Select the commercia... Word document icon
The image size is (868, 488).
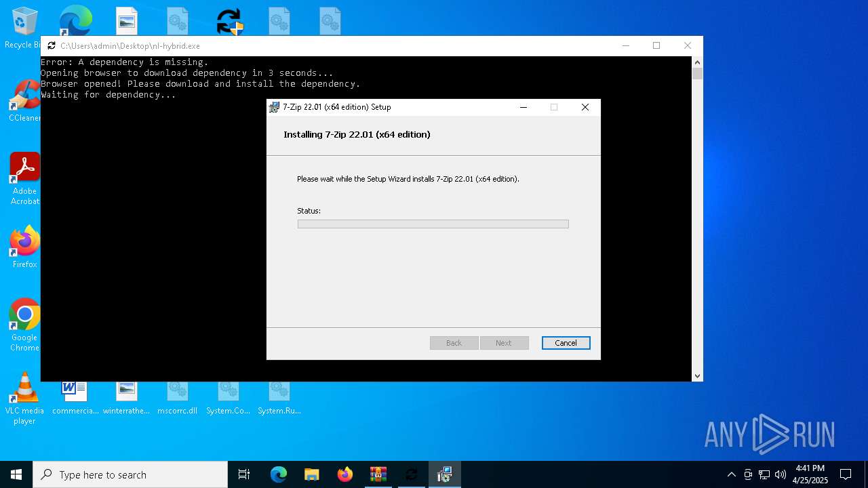[x=75, y=398]
